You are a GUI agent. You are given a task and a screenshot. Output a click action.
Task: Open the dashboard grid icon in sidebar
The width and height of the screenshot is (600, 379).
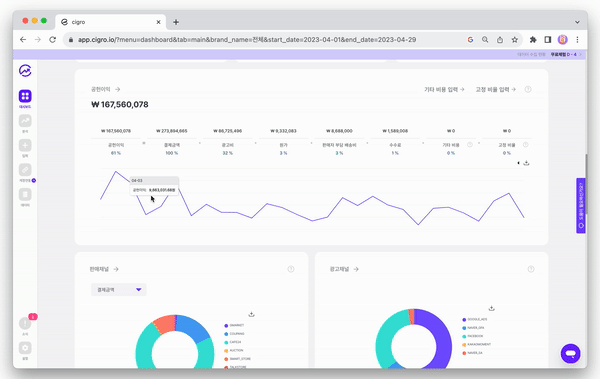point(25,96)
